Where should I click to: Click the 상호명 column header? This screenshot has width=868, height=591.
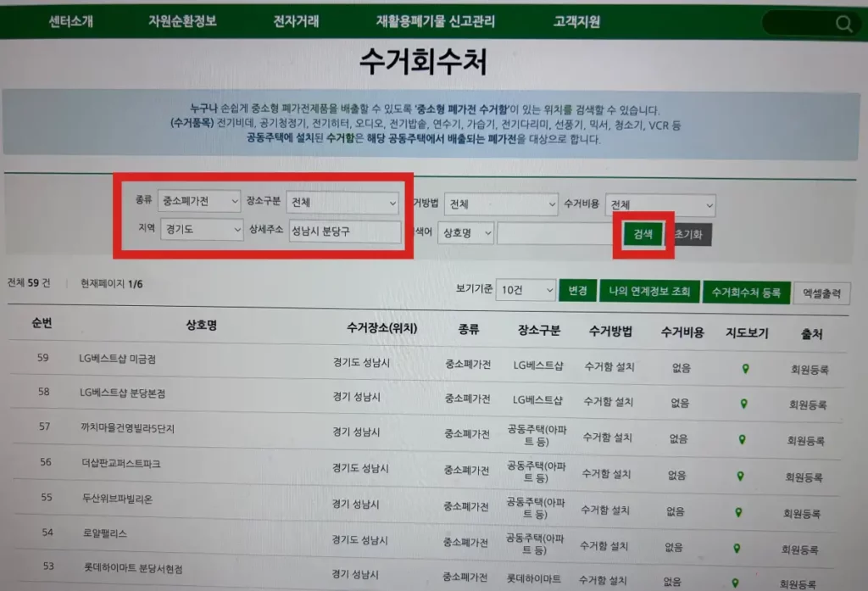(x=202, y=325)
